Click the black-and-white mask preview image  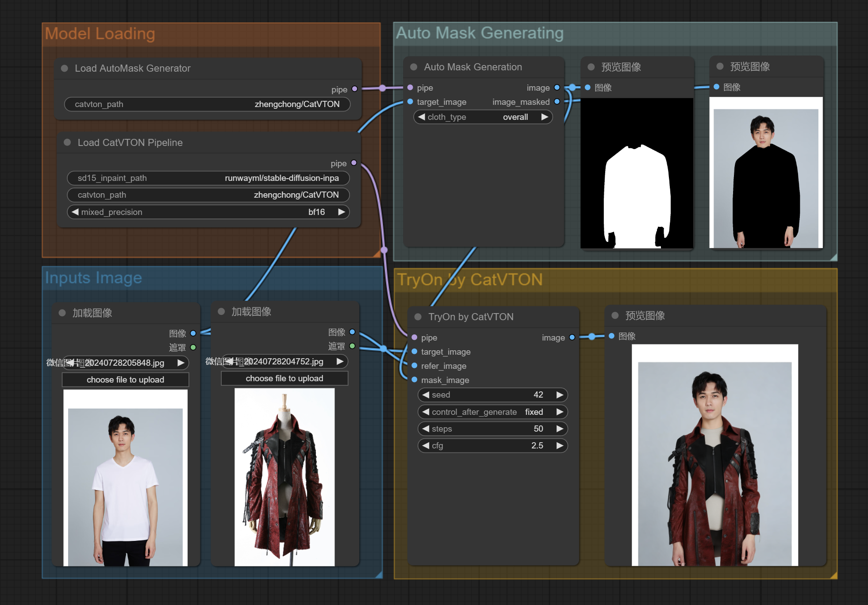pos(637,173)
